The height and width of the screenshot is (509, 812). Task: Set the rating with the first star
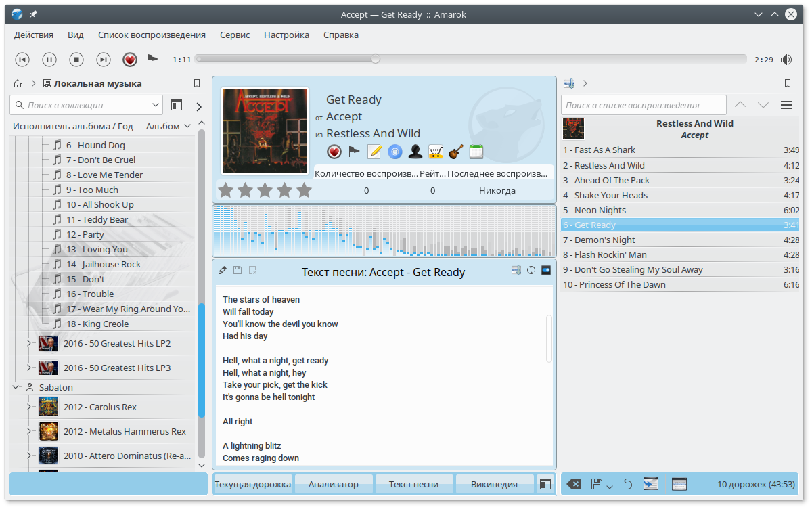(225, 190)
